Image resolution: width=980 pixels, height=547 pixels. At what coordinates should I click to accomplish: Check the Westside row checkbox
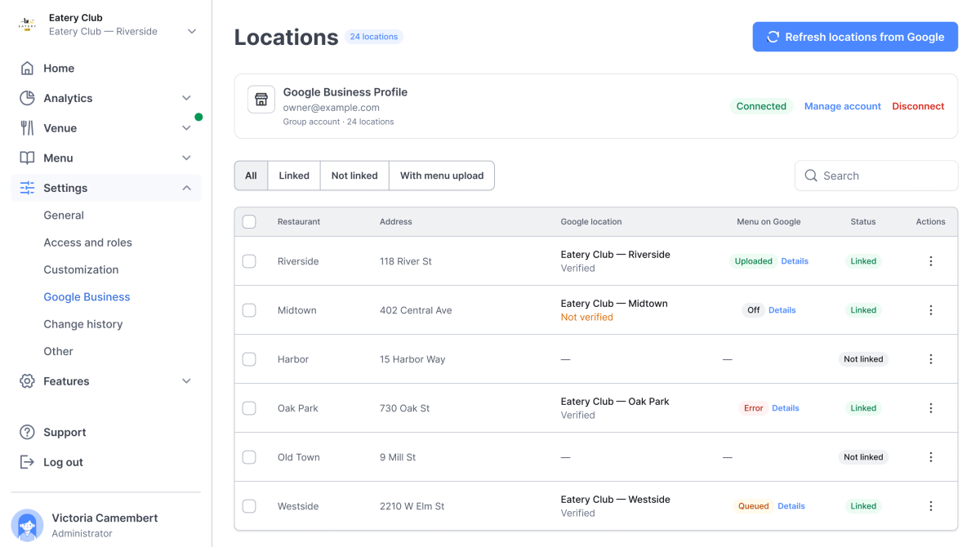[249, 506]
